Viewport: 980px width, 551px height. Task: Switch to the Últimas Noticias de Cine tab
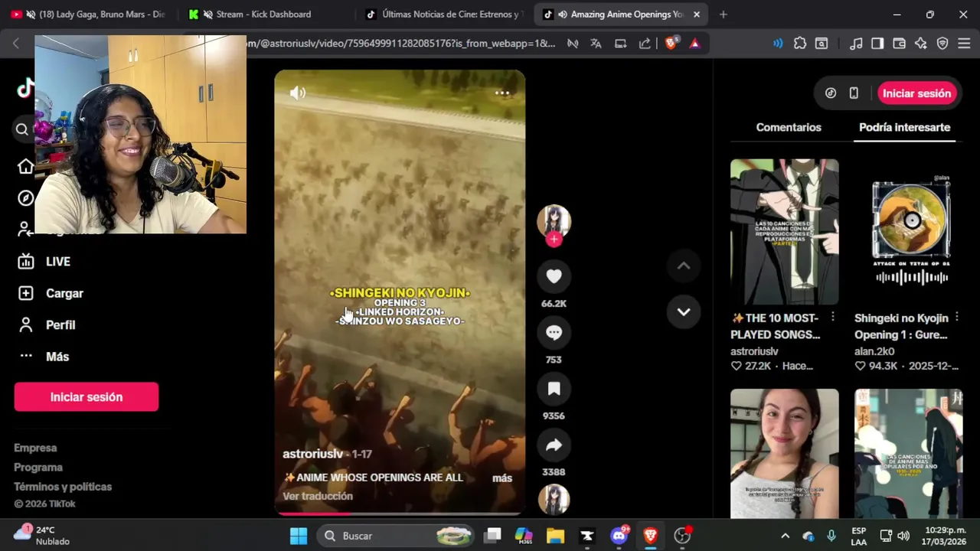tap(444, 15)
